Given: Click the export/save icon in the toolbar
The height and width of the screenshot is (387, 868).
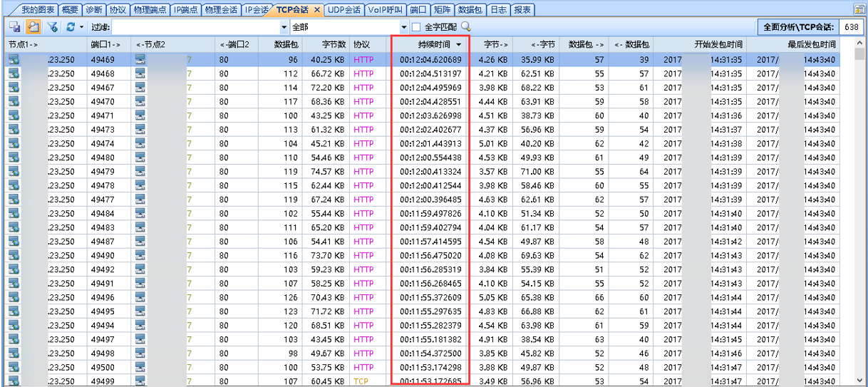Looking at the screenshot, I should click(x=14, y=27).
